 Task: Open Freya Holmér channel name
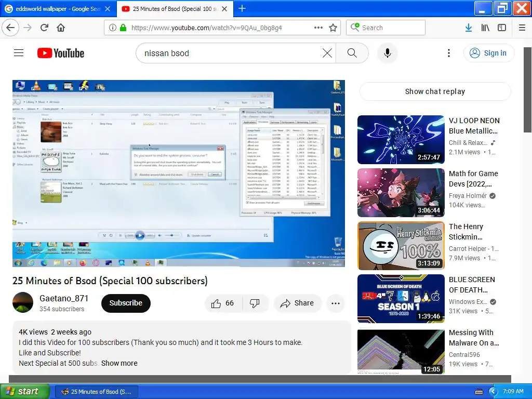[x=468, y=196]
